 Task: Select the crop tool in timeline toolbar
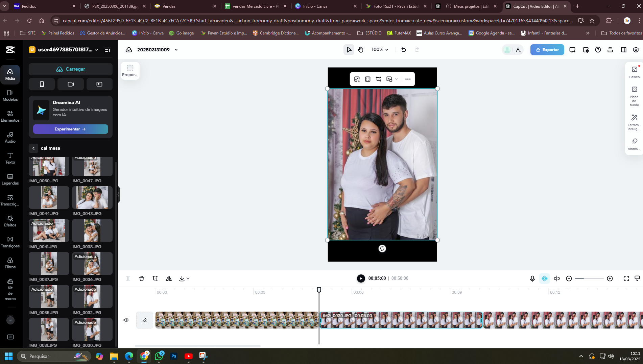[x=155, y=278]
